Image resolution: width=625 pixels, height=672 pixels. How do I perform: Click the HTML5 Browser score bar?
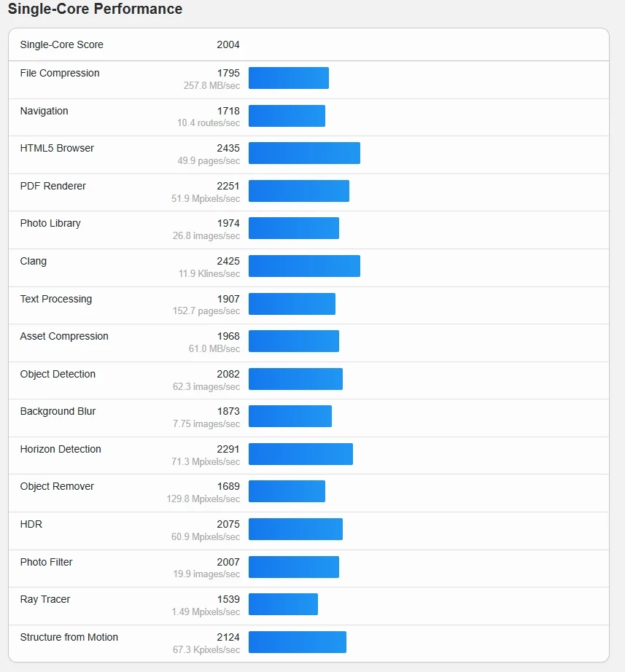click(x=304, y=153)
